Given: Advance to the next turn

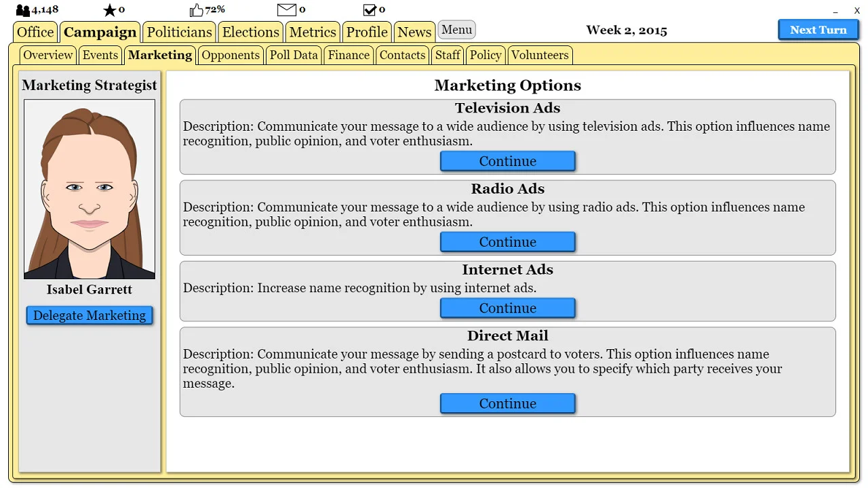Looking at the screenshot, I should 818,29.
